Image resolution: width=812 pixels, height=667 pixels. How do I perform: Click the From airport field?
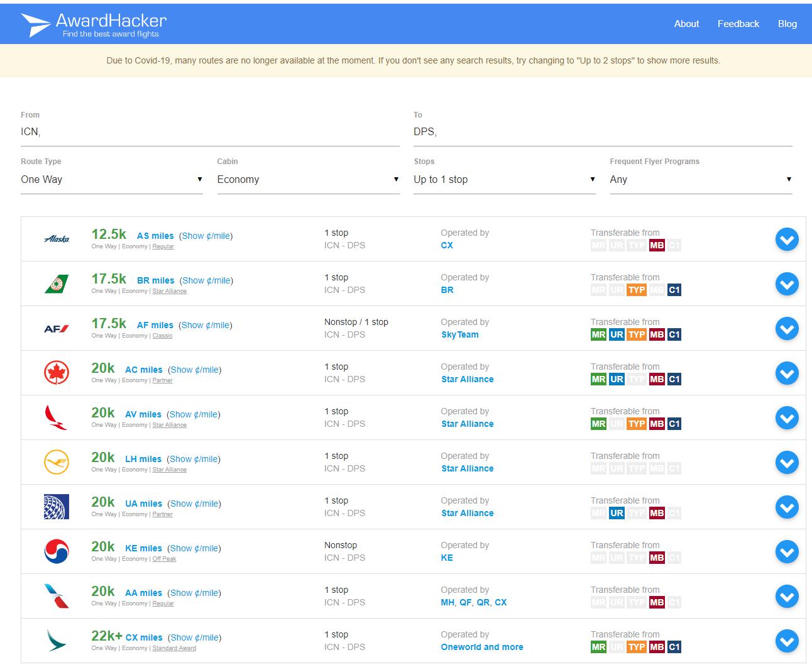(210, 132)
